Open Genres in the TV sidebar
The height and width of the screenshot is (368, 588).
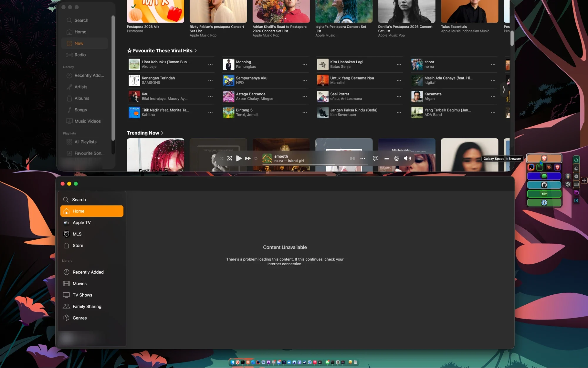92,318
